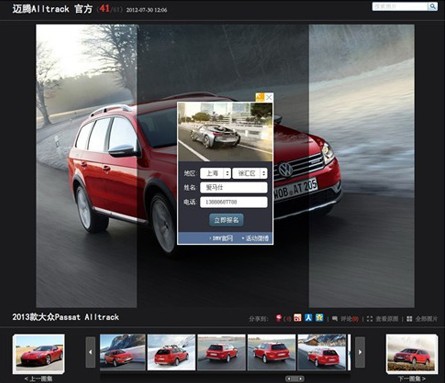Click the thumbnail strip scrollbar handle
Image resolution: width=445 pixels, height=383 pixels.
coord(295,379)
